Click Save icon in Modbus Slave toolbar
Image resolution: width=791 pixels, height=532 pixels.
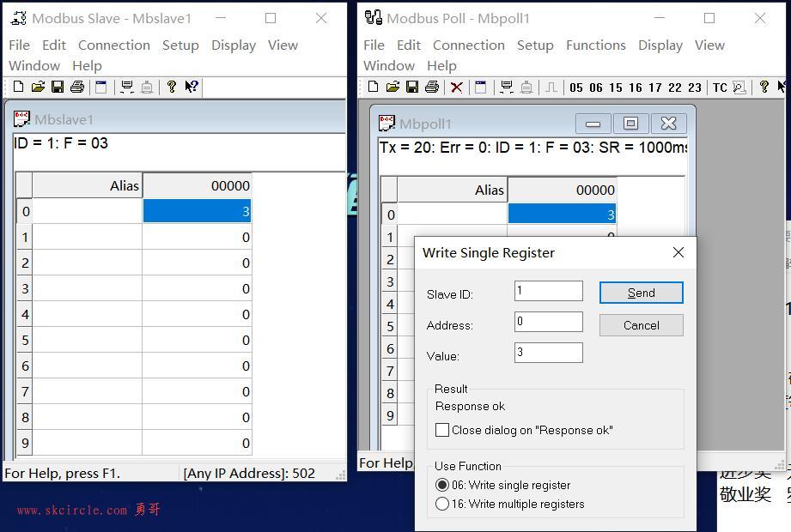point(58,87)
